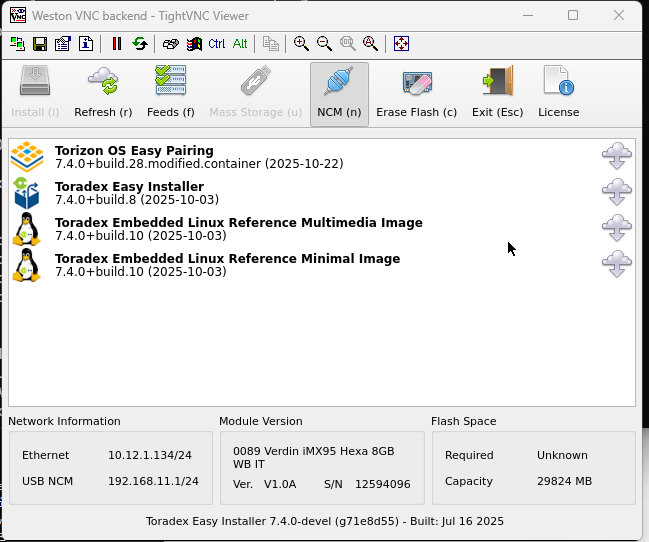Screen dimensions: 649x542
Task: Click the zoom out magnifier icon
Action: tap(324, 44)
